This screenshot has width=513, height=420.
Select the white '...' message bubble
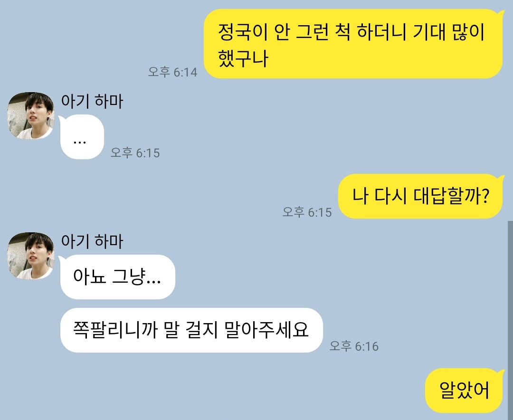(x=82, y=137)
